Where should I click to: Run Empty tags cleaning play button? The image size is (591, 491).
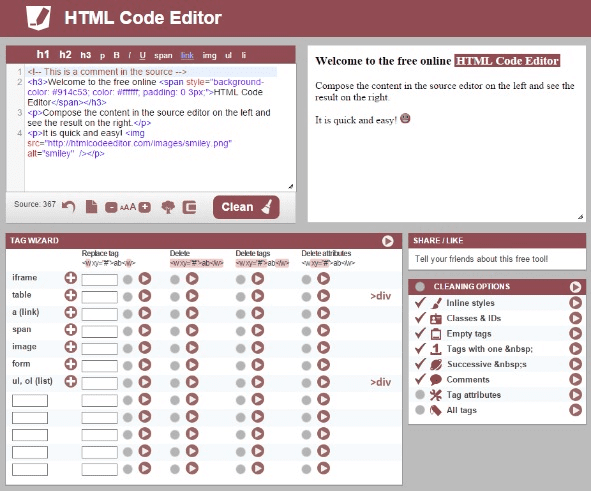pyautogui.click(x=575, y=333)
